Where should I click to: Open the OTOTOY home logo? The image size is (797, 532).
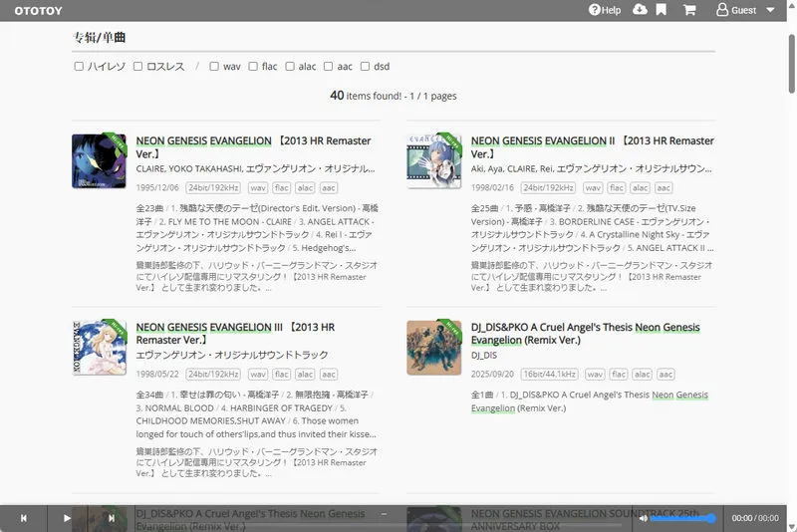pyautogui.click(x=38, y=11)
